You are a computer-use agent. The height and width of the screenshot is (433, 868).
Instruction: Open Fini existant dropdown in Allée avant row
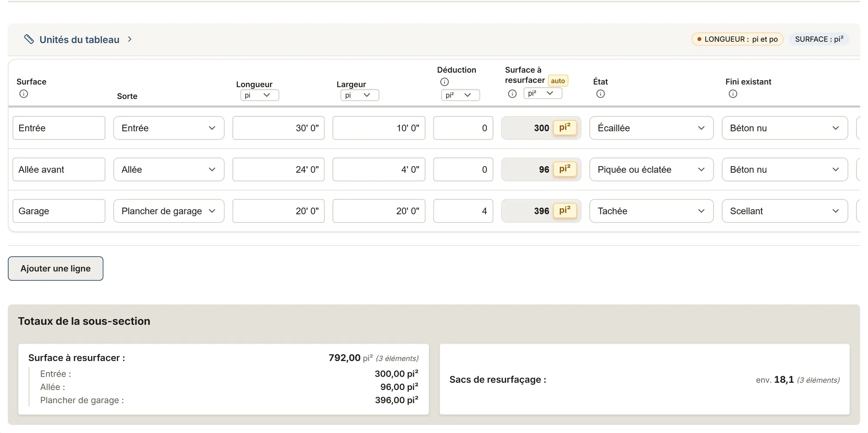[x=785, y=170]
